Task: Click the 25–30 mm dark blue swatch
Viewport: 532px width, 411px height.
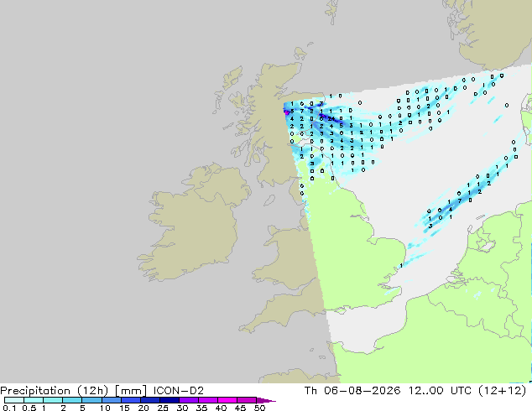Action: 170,400
